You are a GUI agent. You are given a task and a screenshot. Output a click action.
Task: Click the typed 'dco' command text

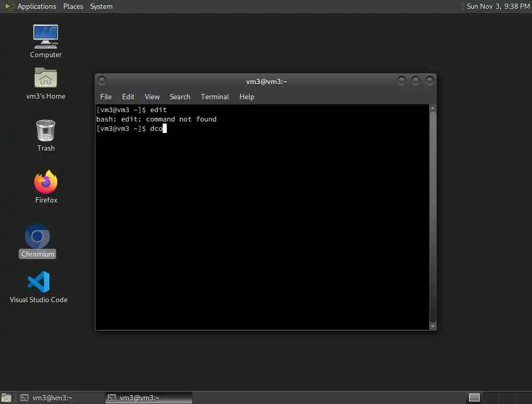pos(156,129)
